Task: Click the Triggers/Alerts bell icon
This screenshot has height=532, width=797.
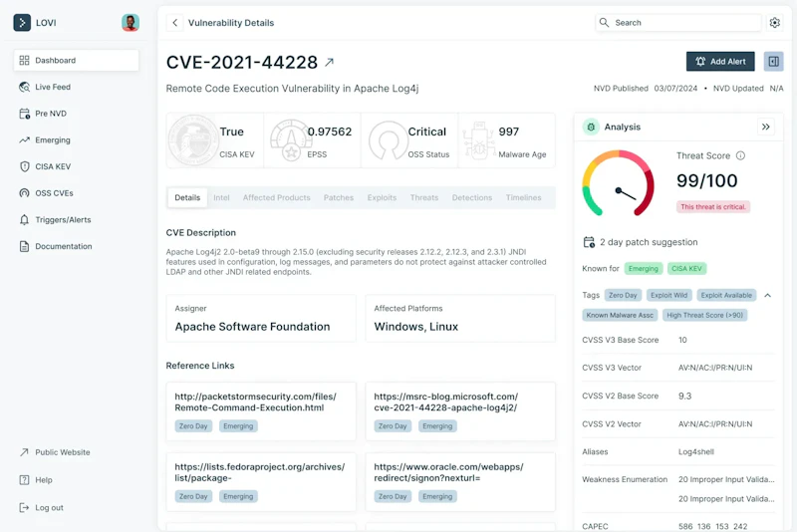Action: 24,219
